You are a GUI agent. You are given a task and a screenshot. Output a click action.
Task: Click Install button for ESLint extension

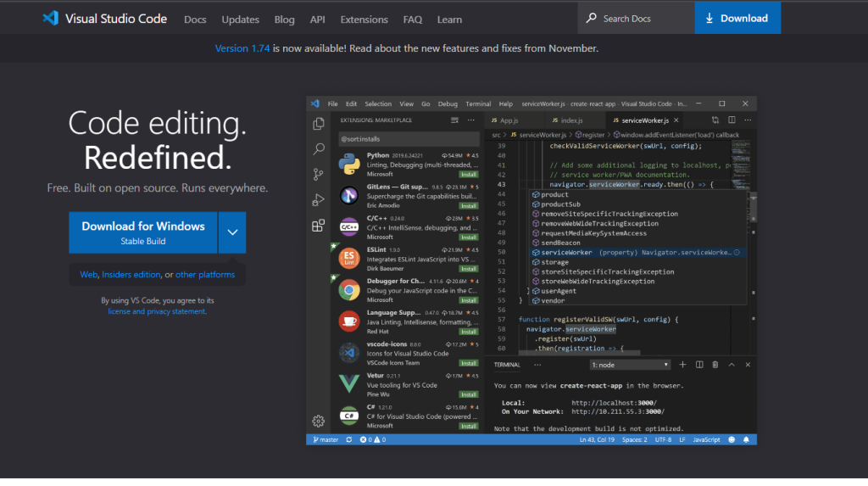click(469, 269)
